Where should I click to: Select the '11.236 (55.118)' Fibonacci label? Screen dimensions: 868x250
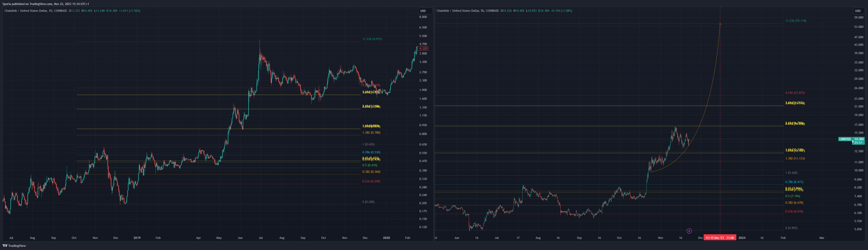(796, 21)
